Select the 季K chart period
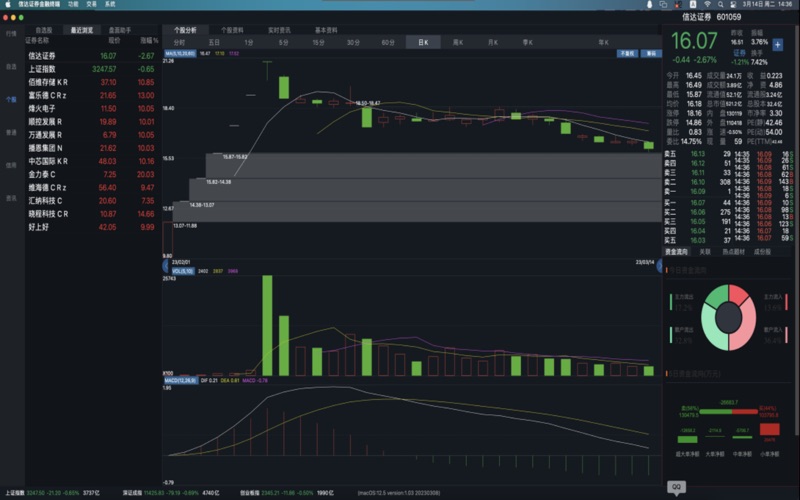 [x=528, y=42]
